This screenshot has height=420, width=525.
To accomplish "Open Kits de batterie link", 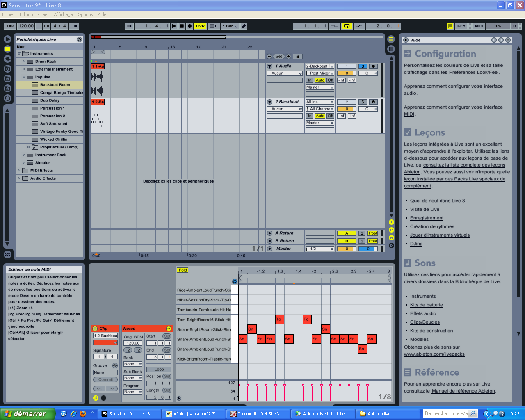I will [426, 305].
